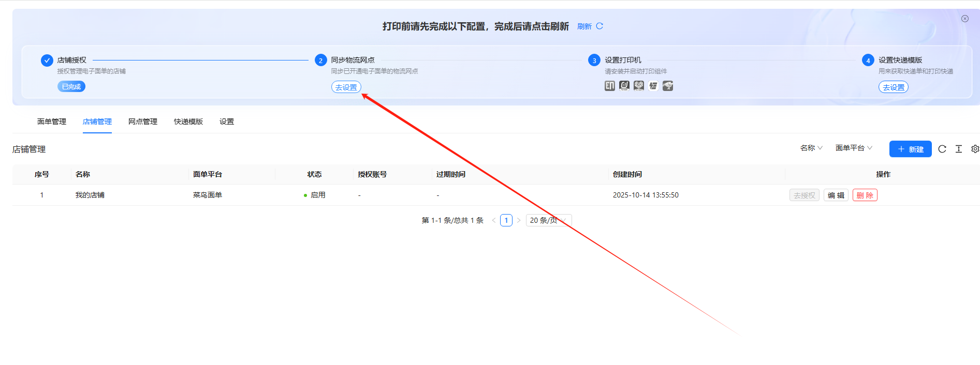Refresh the store table with the reload icon
This screenshot has height=365, width=980.
pyautogui.click(x=942, y=149)
